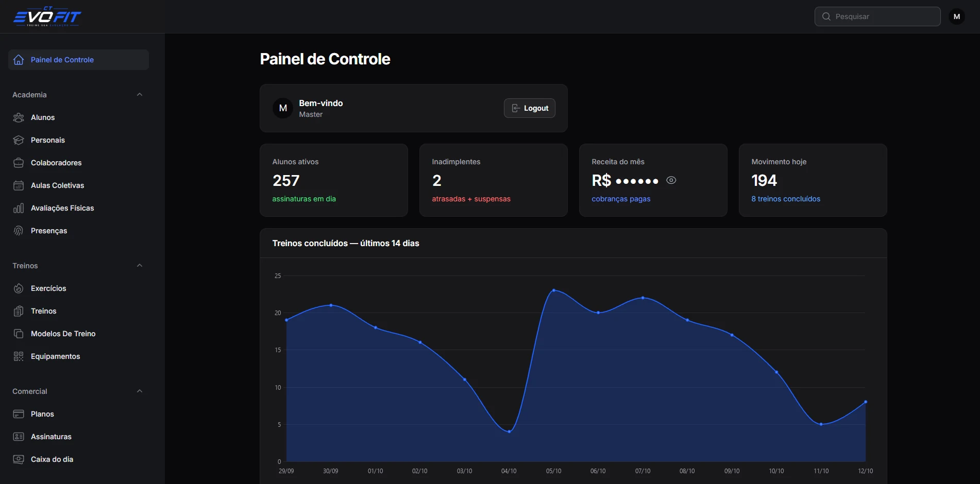The image size is (980, 484).
Task: Click the Movimento hoje value 194
Action: click(764, 181)
